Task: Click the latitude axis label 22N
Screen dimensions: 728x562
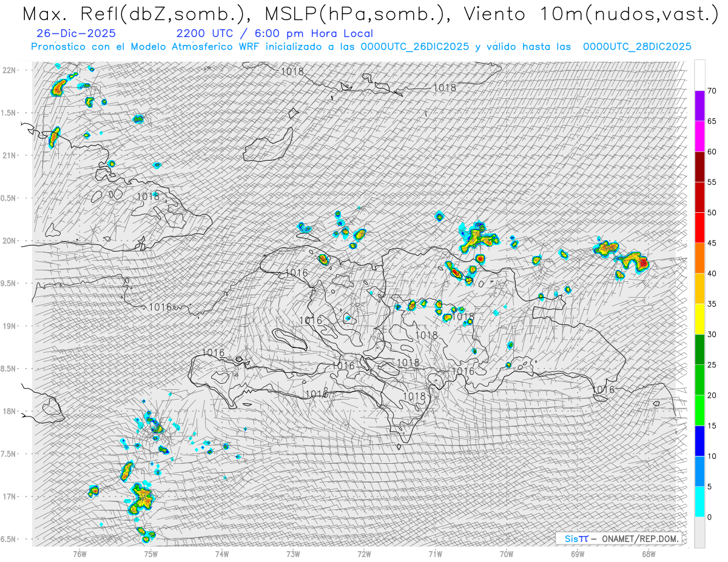Action: (x=10, y=70)
